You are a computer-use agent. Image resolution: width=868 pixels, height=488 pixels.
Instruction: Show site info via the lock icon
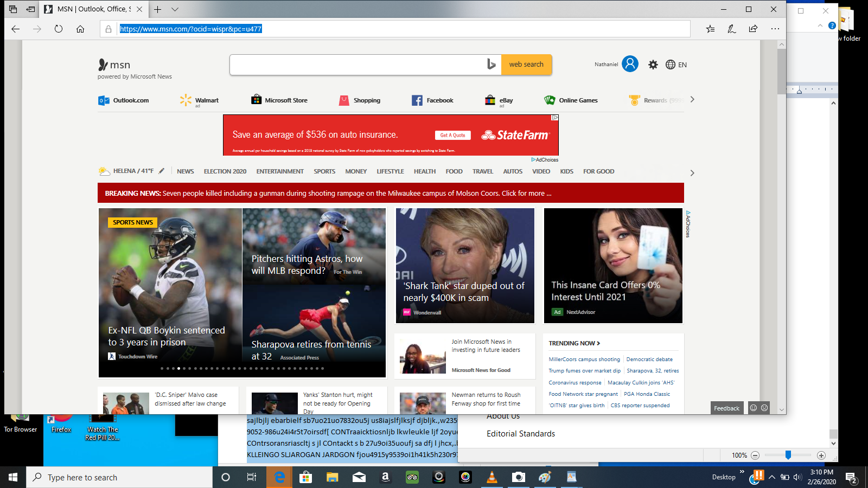pos(108,29)
